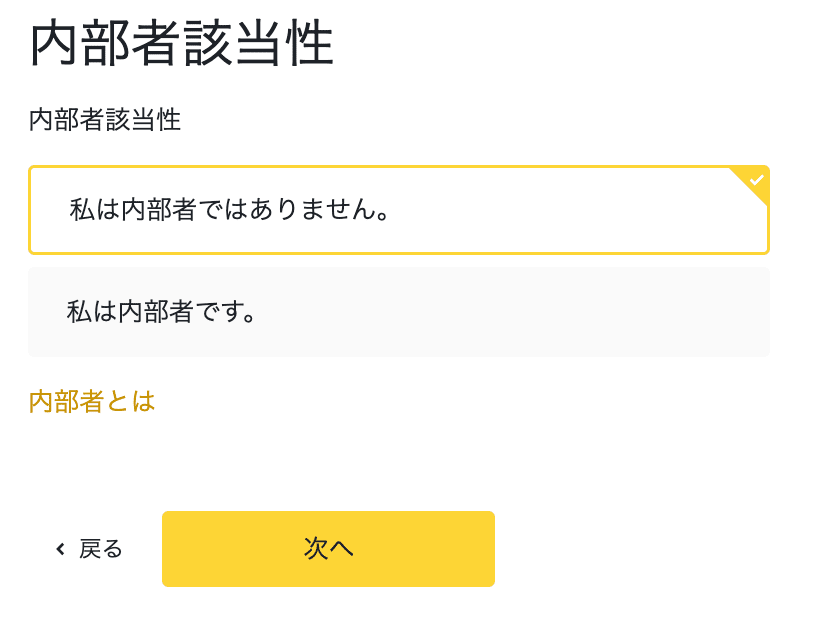The image size is (816, 630).
Task: Click the 次へ label on the yellow button
Action: [328, 549]
